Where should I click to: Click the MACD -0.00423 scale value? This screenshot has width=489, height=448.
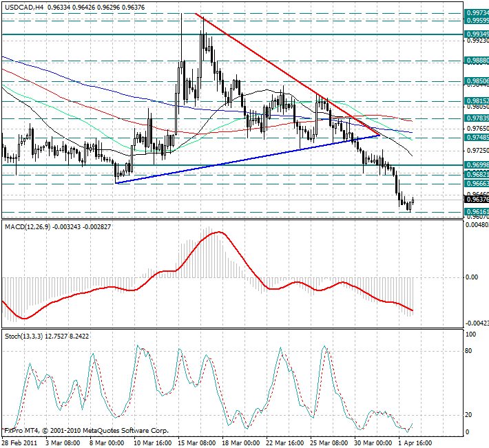pos(477,323)
